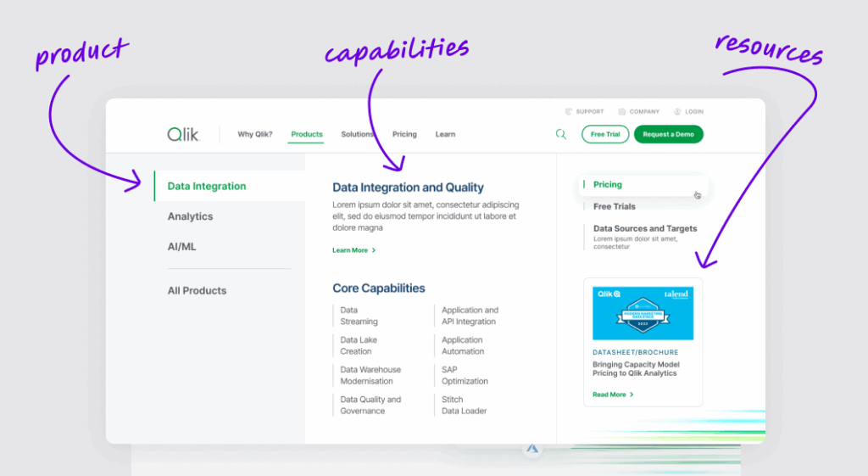Image resolution: width=868 pixels, height=476 pixels.
Task: Open the Stitch Data Loader link
Action: [464, 405]
